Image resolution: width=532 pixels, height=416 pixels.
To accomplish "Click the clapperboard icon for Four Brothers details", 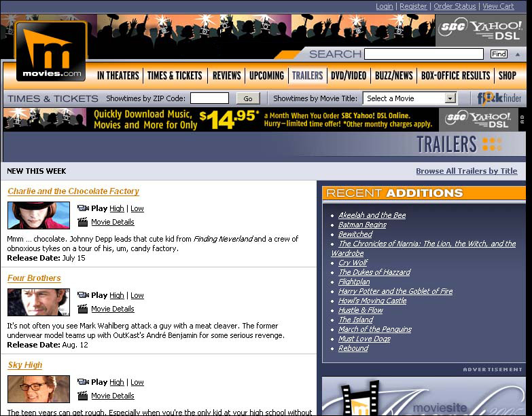I will click(82, 309).
